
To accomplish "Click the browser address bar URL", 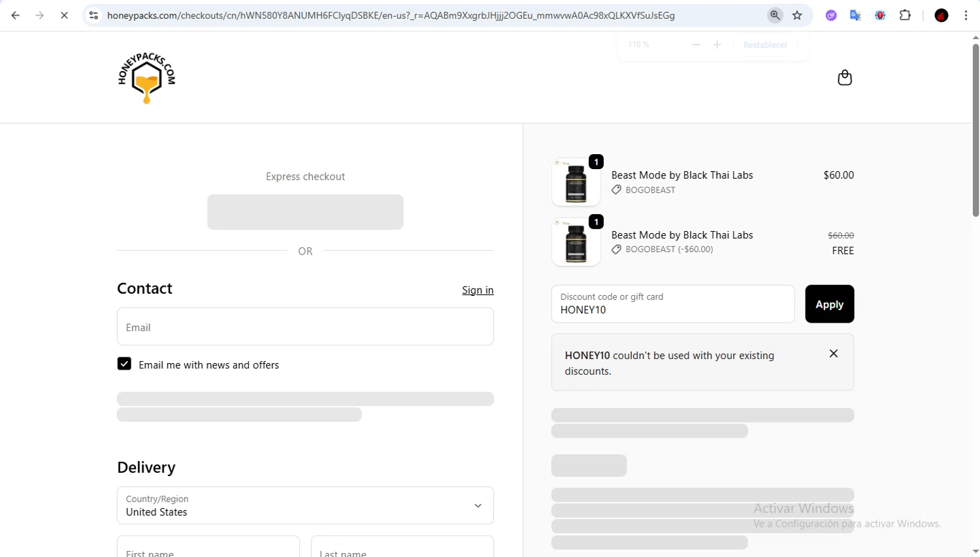I will pos(391,15).
